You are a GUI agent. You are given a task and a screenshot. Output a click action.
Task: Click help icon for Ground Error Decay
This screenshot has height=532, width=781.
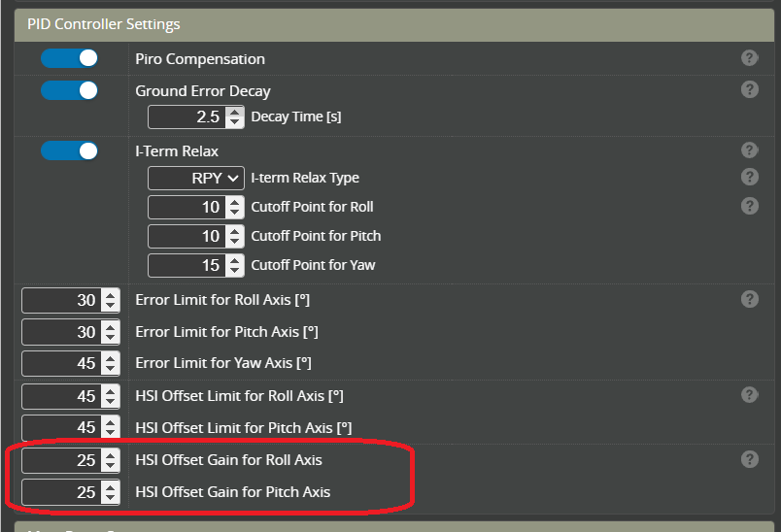[749, 90]
